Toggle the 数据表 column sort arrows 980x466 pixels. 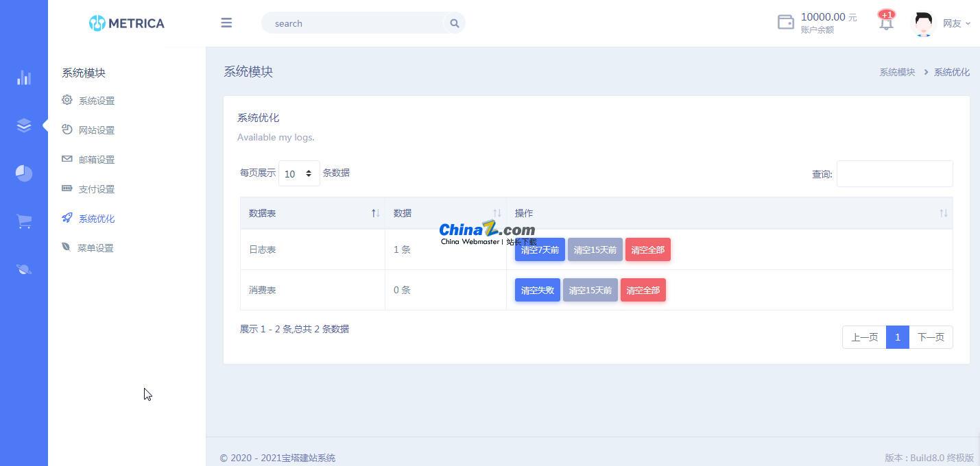coord(376,213)
